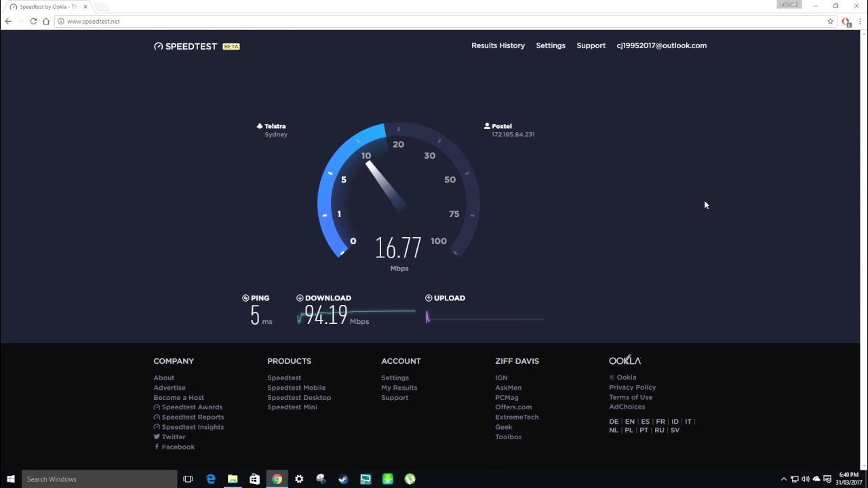The width and height of the screenshot is (868, 488).
Task: Click the Facebook icon in footer
Action: coord(157,447)
